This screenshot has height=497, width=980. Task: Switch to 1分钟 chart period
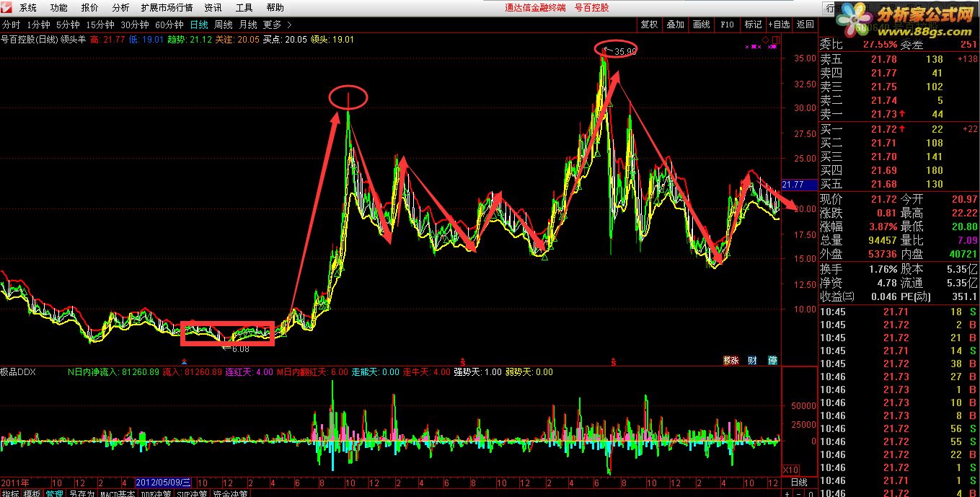[38, 25]
